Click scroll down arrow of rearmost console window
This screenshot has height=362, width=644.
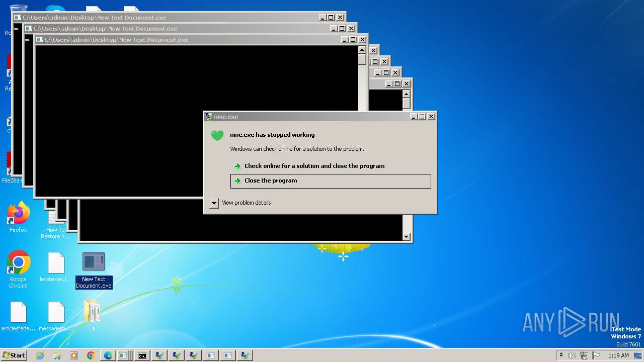click(x=406, y=236)
